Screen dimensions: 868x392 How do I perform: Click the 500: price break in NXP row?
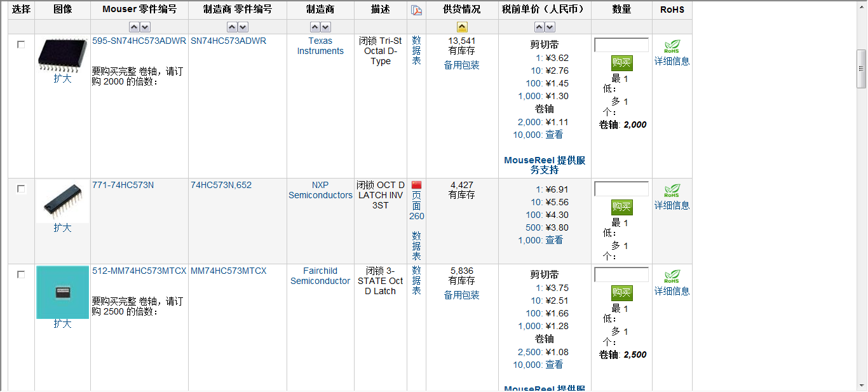click(x=534, y=227)
